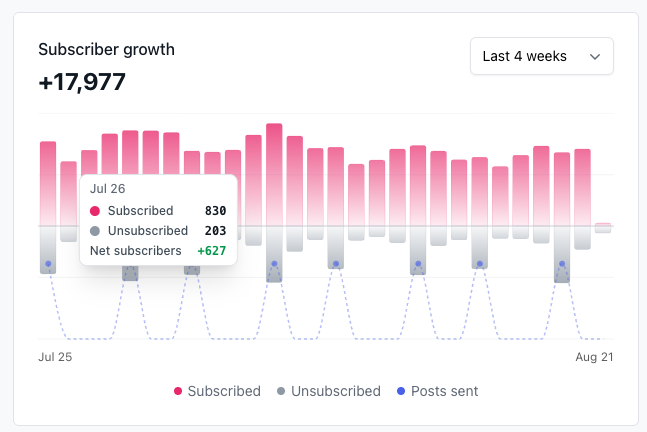The image size is (647, 432).
Task: Click the Aug 21 date label on the axis
Action: click(592, 356)
